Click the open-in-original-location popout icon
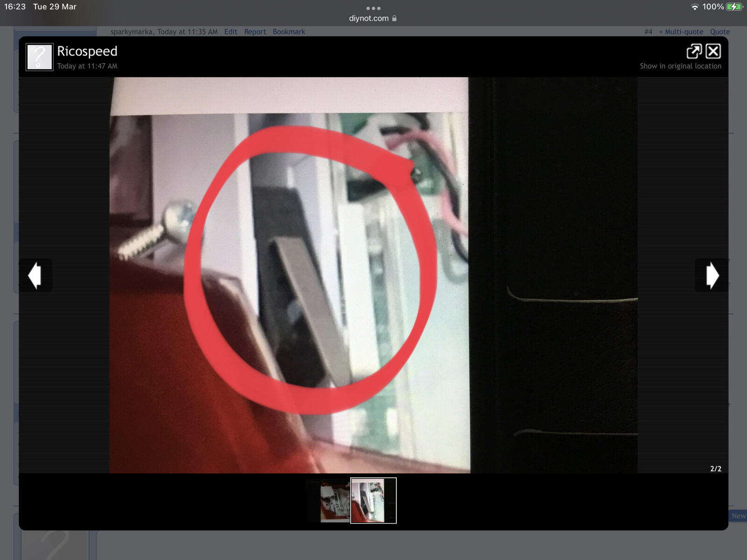The height and width of the screenshot is (560, 747). (x=694, y=51)
